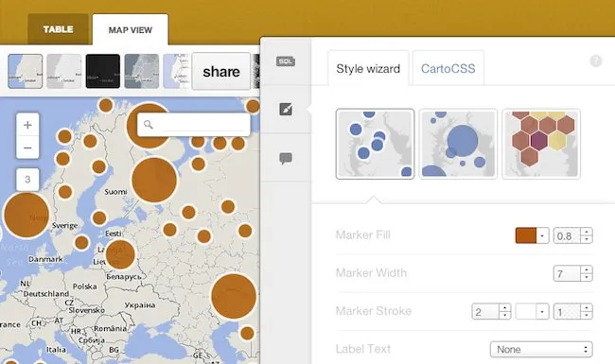Select the partially hidden basemap beside share
This screenshot has height=364, width=615.
177,71
